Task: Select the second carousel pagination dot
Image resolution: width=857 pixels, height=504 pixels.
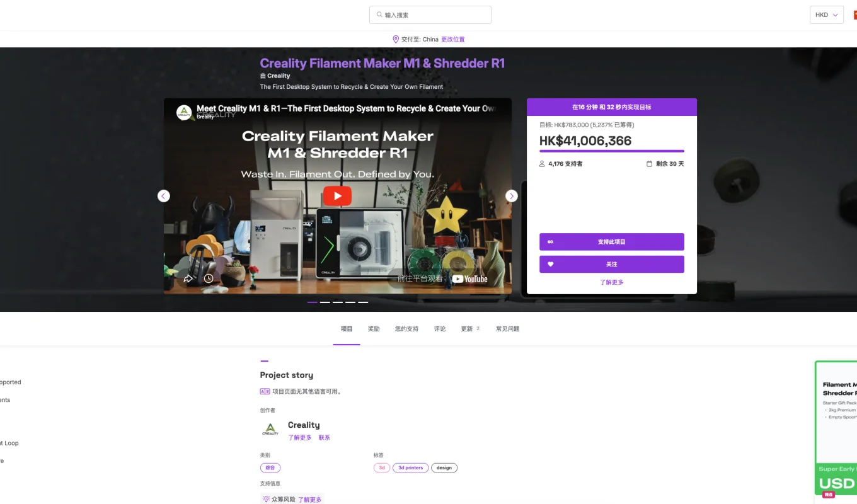Action: (325, 302)
